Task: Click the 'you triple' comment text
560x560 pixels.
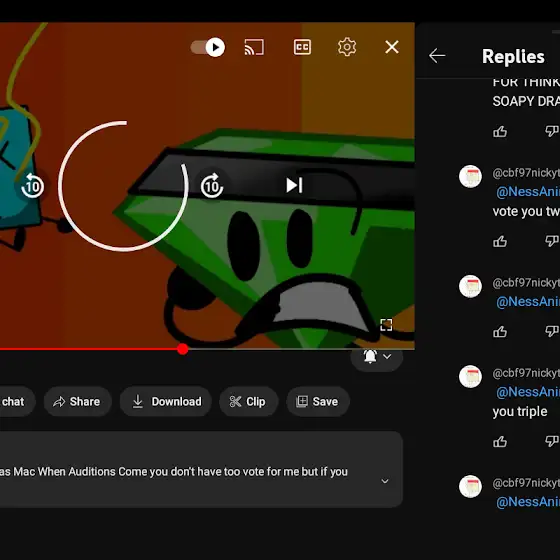Action: click(x=520, y=411)
